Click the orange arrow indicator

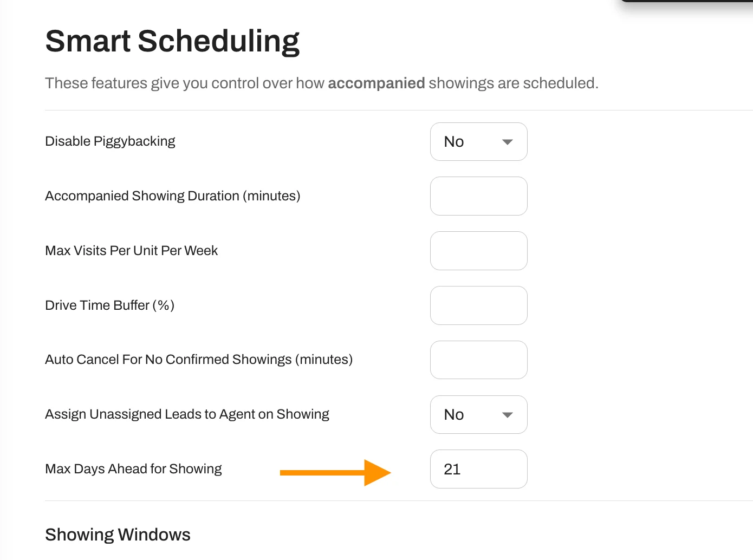335,472
